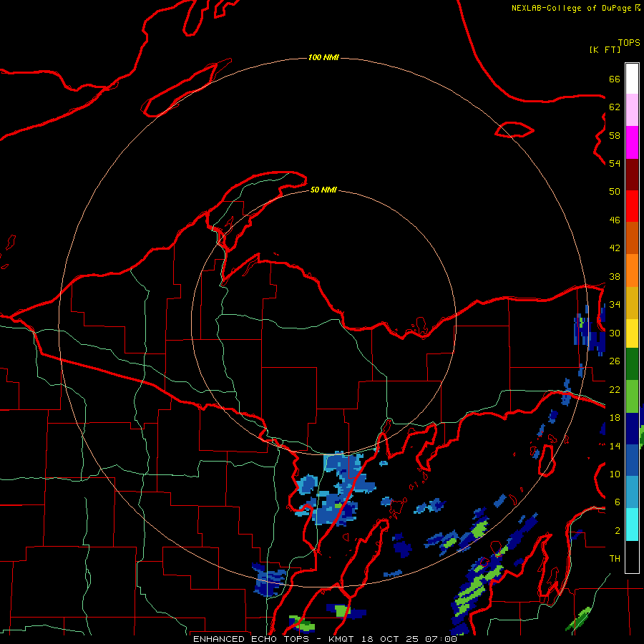Click the TOPS legend title
644x644 pixels.
coord(629,42)
